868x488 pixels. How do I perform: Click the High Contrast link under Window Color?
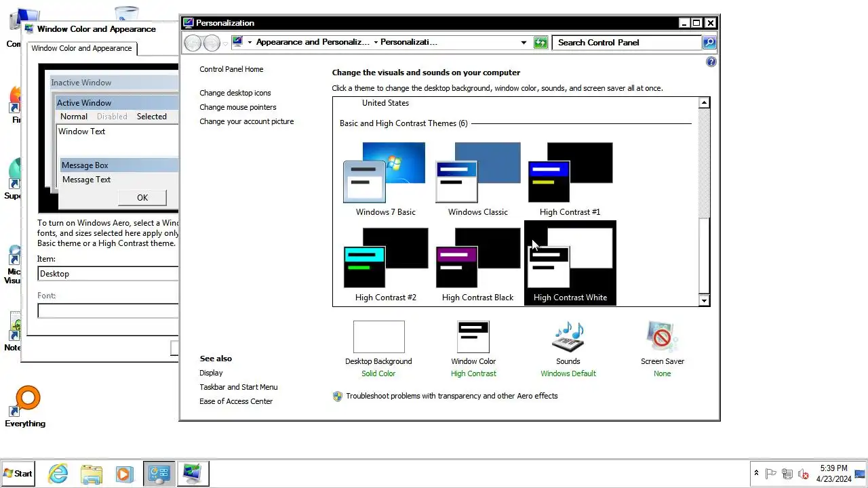473,373
